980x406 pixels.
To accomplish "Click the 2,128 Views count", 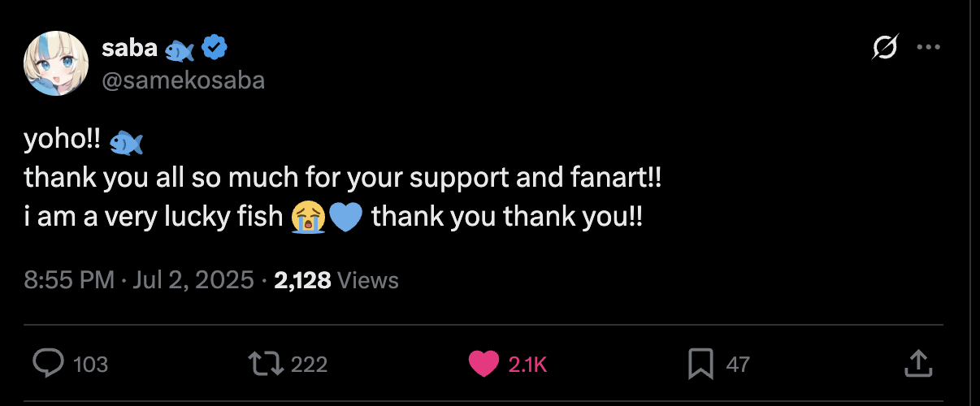I will click(336, 280).
